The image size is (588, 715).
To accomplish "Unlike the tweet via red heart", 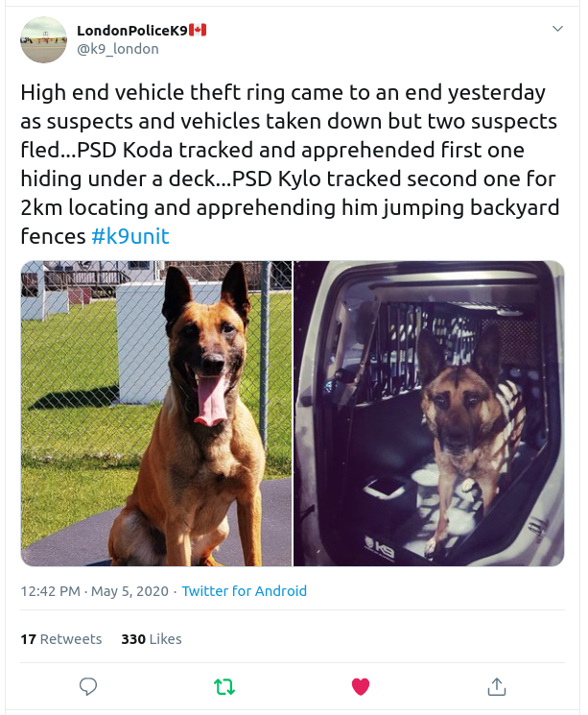I will point(361,686).
